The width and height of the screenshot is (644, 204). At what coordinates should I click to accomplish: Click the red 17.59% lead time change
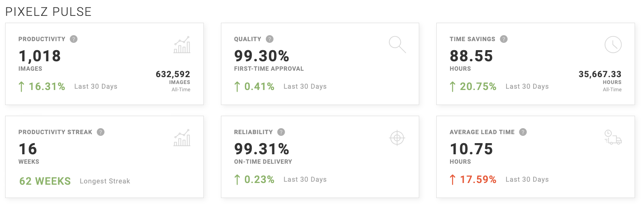pos(478,180)
